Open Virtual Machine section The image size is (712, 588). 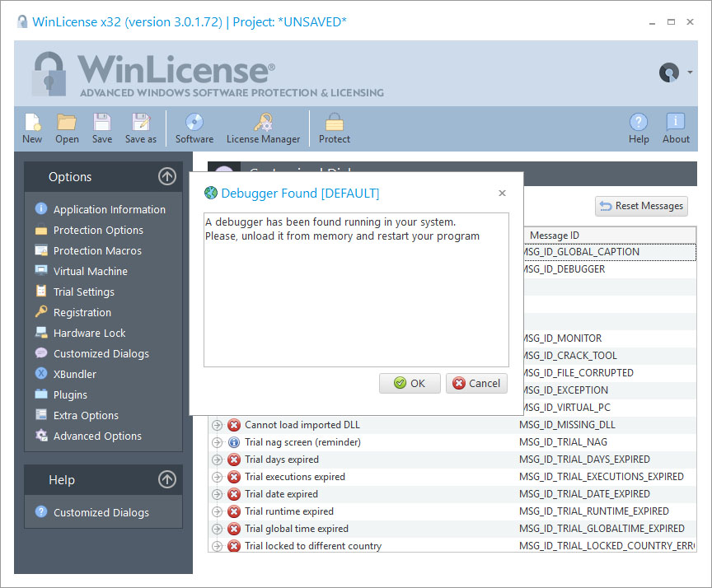coord(91,271)
